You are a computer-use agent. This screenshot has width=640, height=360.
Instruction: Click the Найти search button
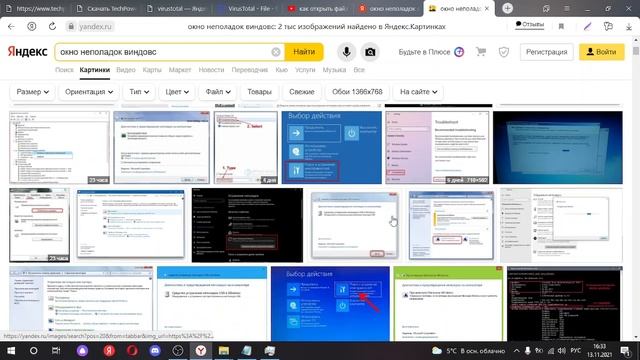[304, 52]
